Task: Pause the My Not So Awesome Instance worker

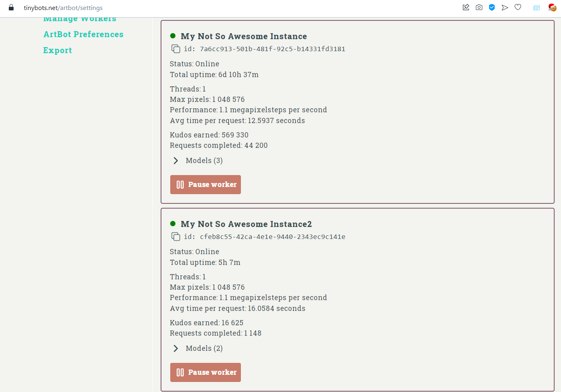Action: 205,185
